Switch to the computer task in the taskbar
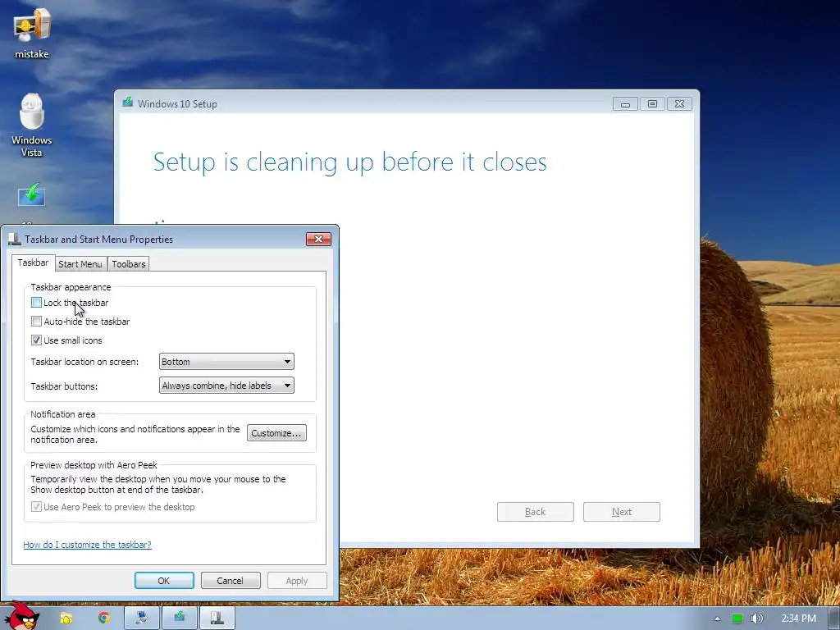This screenshot has height=630, width=840. 141,619
